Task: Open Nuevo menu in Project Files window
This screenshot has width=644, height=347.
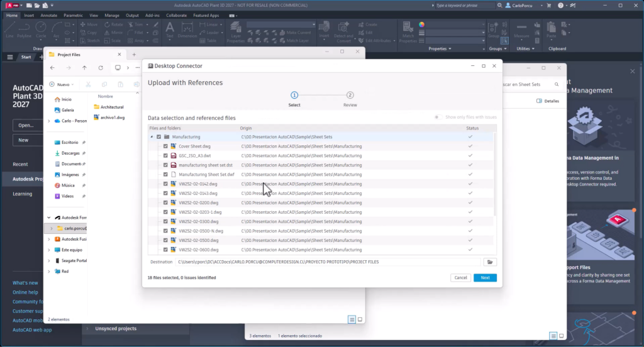Action: point(62,84)
